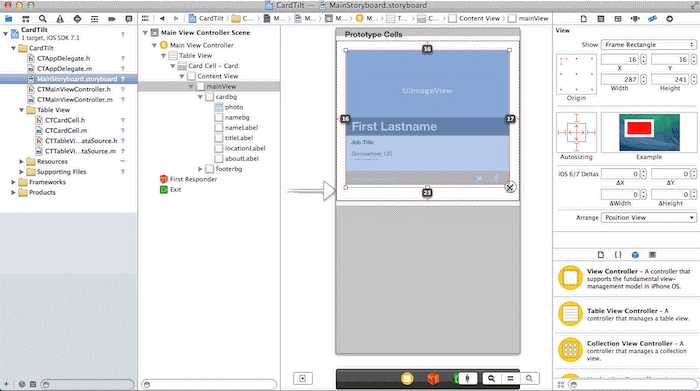Select locationLabel in document outline

click(x=245, y=148)
